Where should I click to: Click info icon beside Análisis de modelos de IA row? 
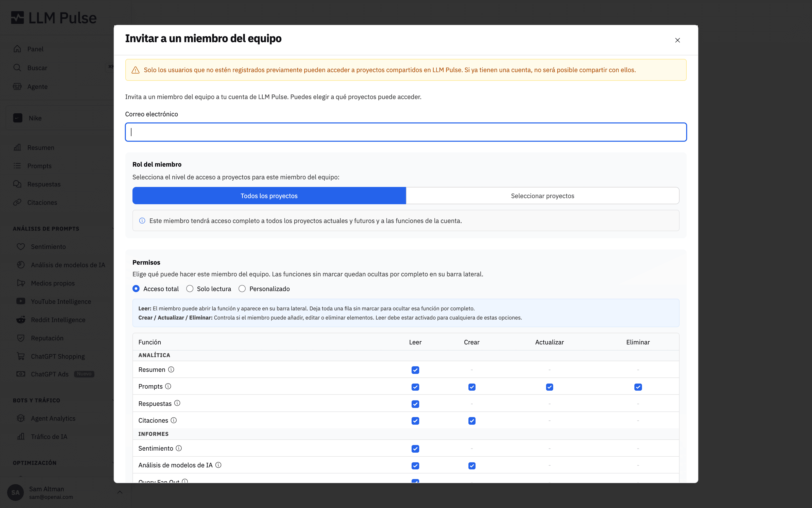(218, 465)
